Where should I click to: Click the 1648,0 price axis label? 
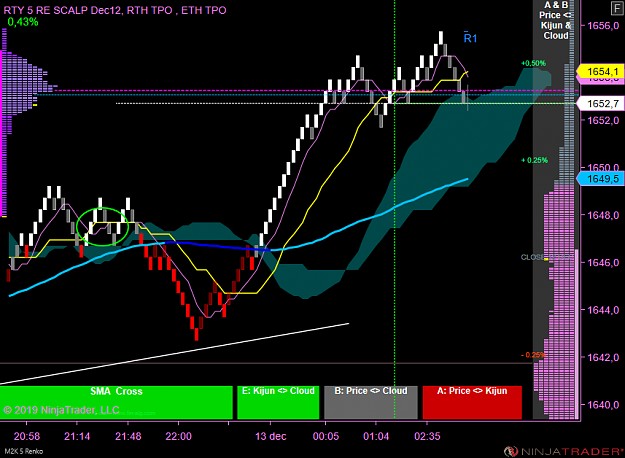pyautogui.click(x=603, y=215)
